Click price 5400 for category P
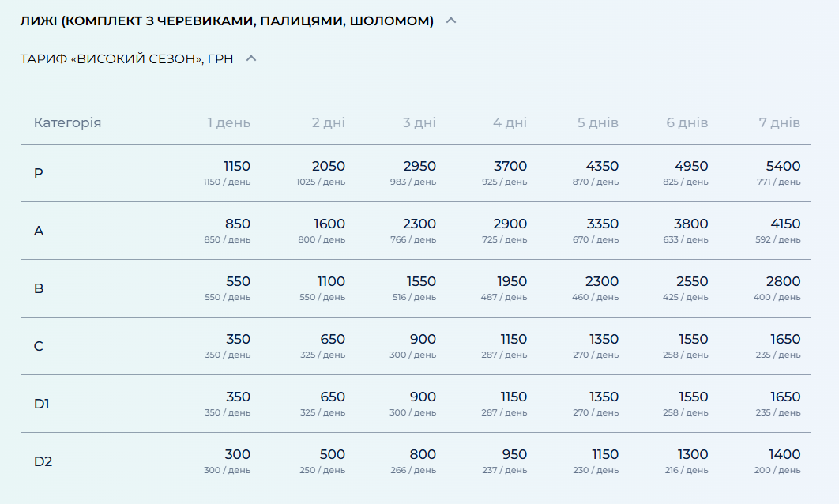 [783, 166]
